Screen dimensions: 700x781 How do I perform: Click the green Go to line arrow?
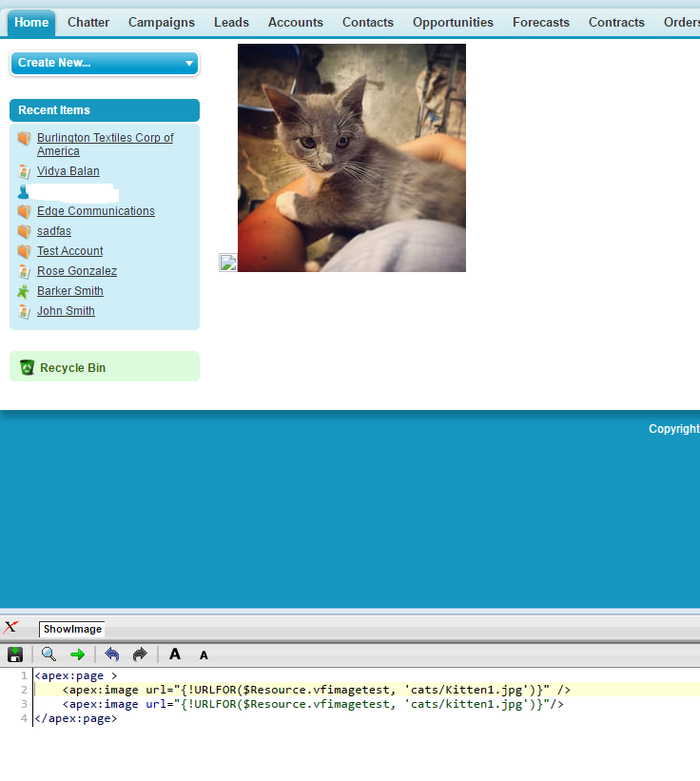click(x=77, y=654)
